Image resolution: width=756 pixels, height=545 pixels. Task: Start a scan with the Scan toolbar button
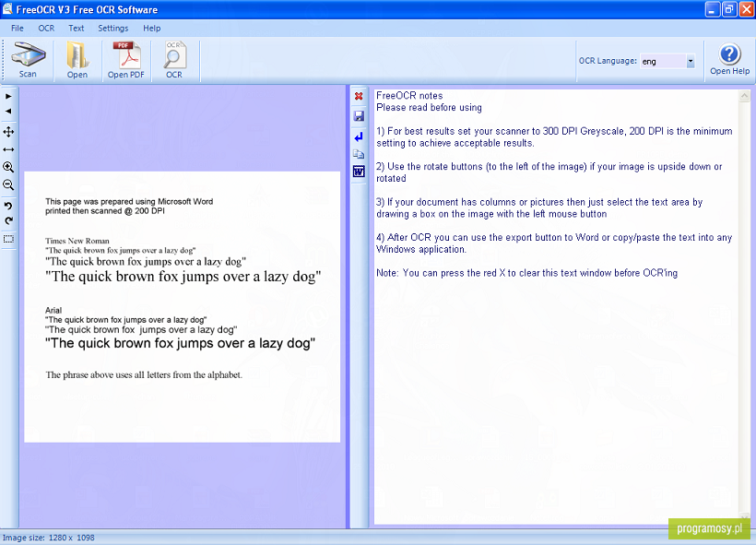click(28, 60)
